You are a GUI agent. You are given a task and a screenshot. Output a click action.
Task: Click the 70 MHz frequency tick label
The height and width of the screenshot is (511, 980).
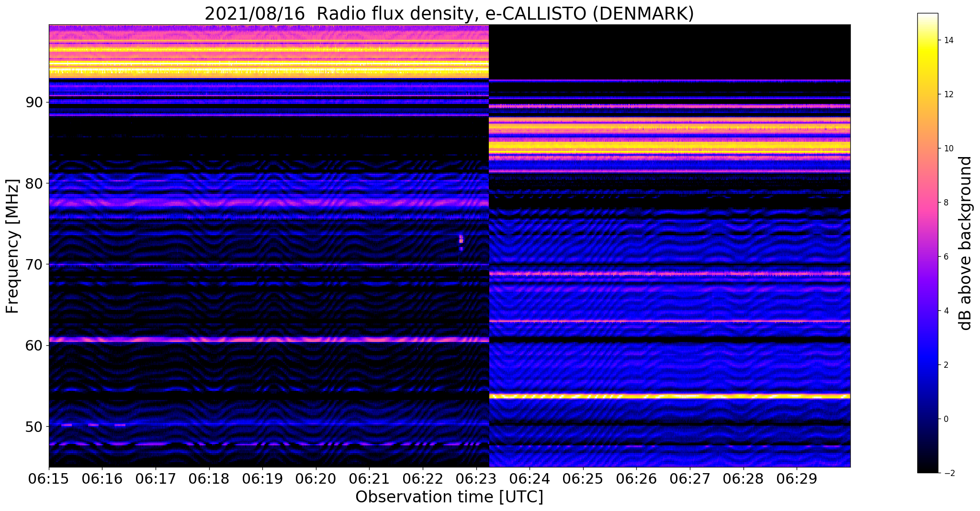coord(34,264)
